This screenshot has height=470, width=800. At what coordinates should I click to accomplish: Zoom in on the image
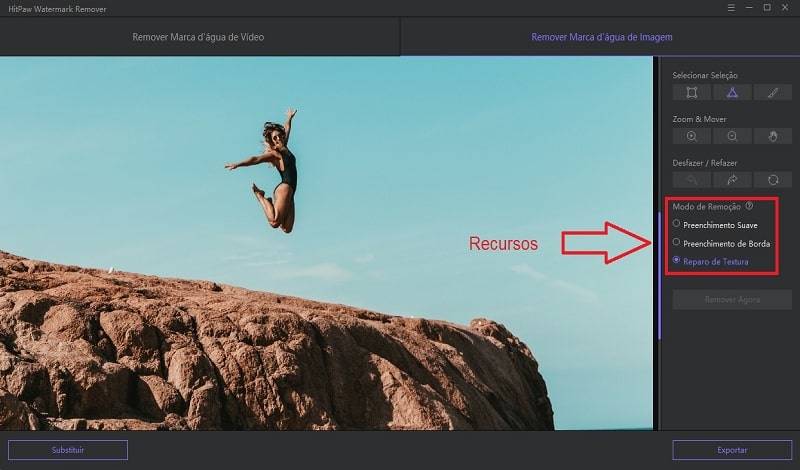point(691,136)
